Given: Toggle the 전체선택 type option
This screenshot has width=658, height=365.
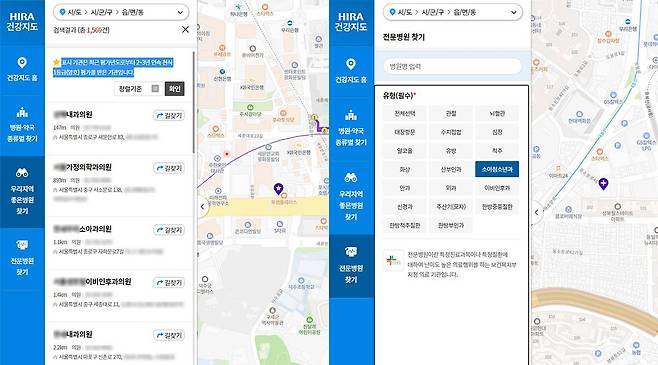Looking at the screenshot, I should [x=405, y=113].
